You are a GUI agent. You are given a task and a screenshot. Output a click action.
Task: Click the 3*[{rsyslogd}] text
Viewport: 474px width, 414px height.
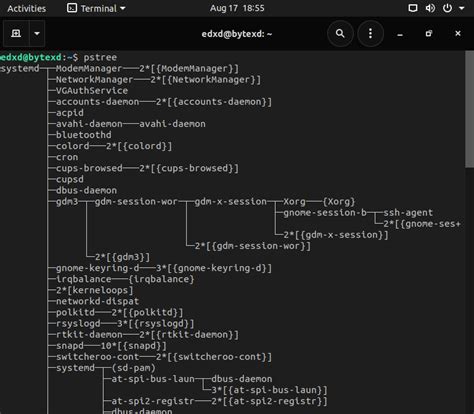tap(156, 324)
